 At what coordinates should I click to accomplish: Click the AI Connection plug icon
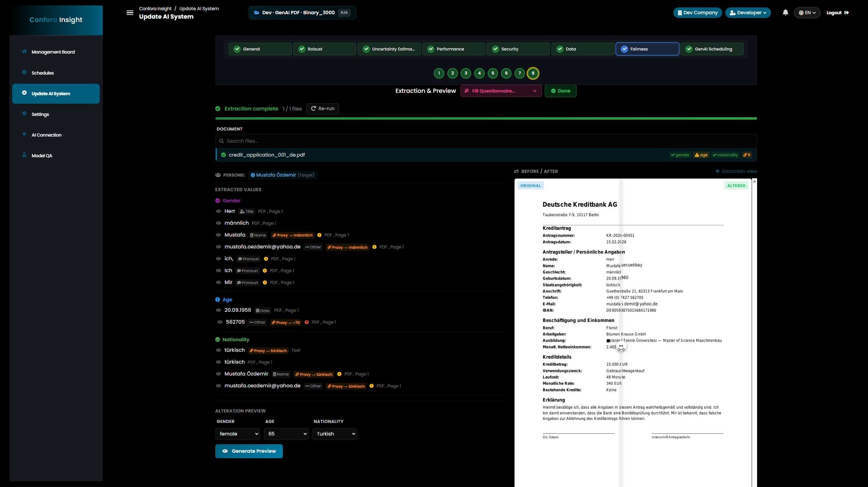[x=24, y=134]
